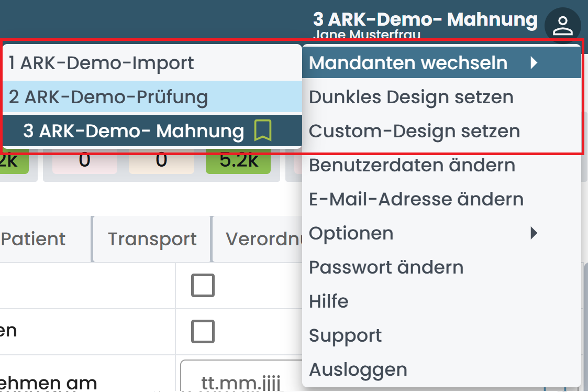Viewport: 588px width, 392px height.
Task: Click the Support menu entry
Action: (346, 335)
